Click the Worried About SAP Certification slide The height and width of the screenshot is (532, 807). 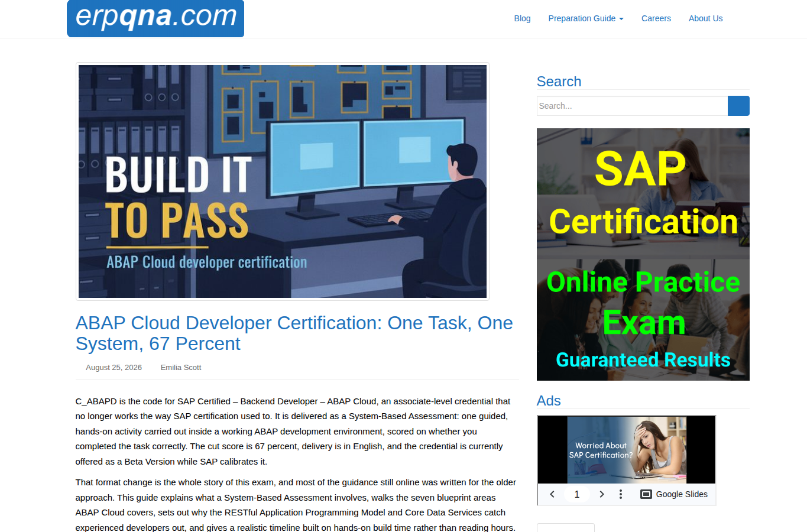tap(627, 450)
